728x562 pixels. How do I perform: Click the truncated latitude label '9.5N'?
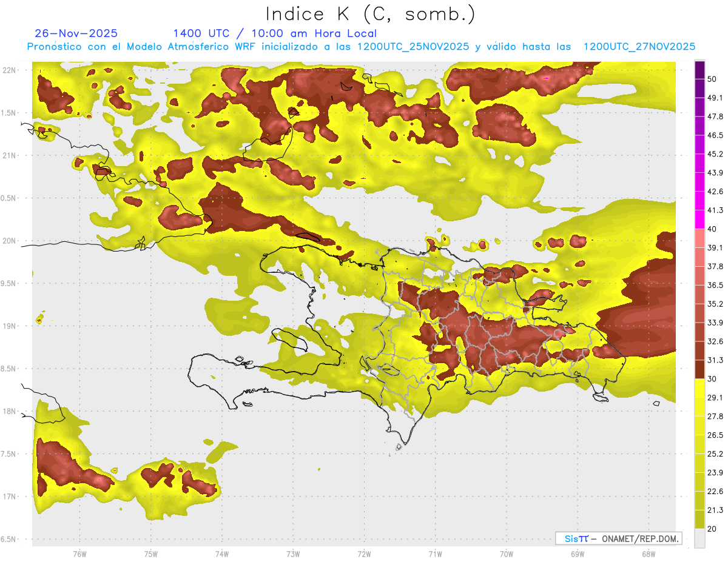click(8, 284)
